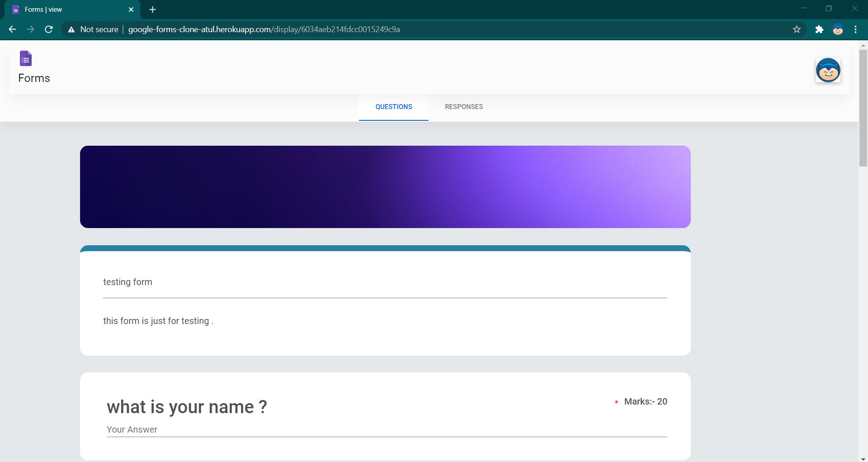
Task: Switch to the Responses tab
Action: pos(464,107)
